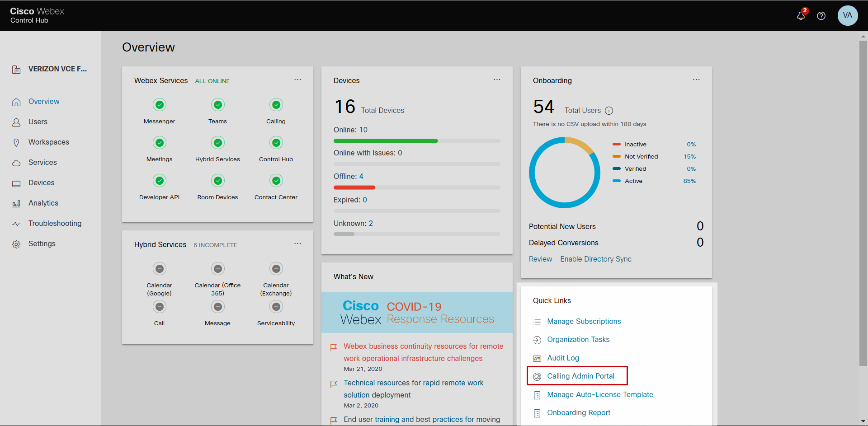The height and width of the screenshot is (426, 868).
Task: Open the Devices card ellipsis menu
Action: (x=497, y=80)
